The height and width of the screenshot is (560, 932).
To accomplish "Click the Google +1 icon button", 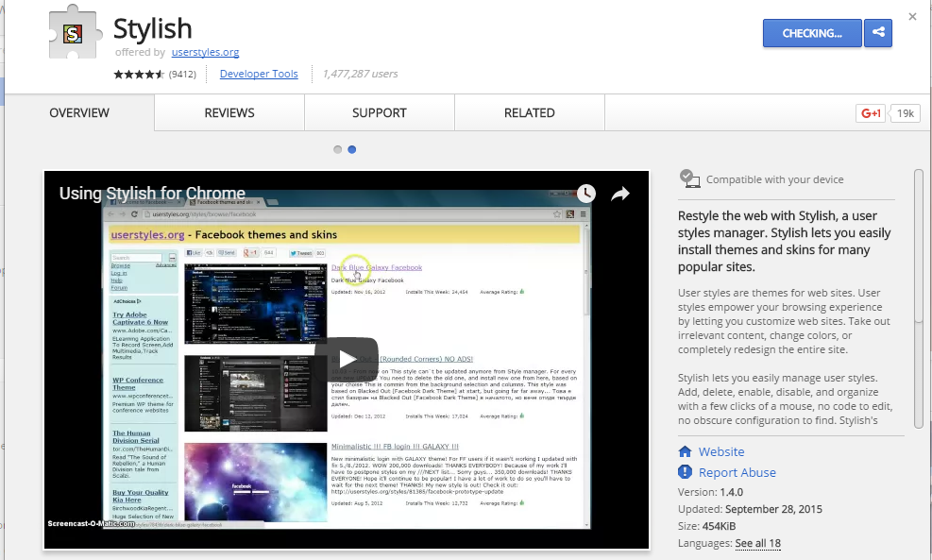I will click(870, 113).
